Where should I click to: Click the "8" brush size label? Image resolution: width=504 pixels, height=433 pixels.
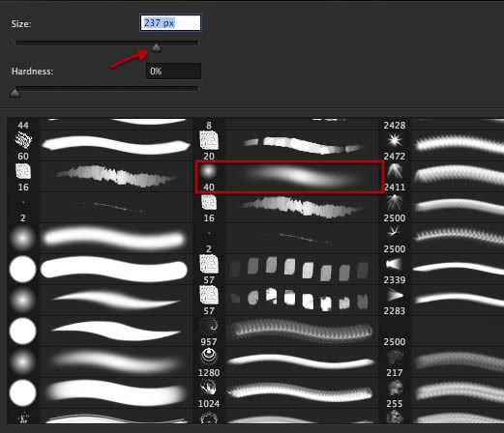pyautogui.click(x=209, y=126)
